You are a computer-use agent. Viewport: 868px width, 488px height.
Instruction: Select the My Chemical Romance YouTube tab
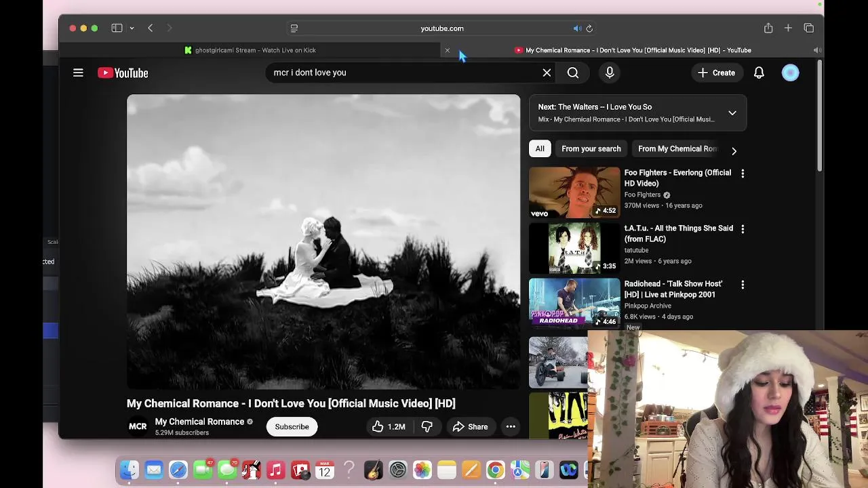(633, 50)
